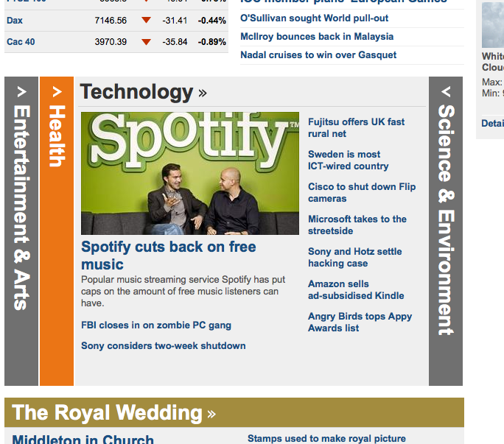The image size is (504, 444).
Task: Open 'Stamps used to make royal picture'
Action: 326,439
